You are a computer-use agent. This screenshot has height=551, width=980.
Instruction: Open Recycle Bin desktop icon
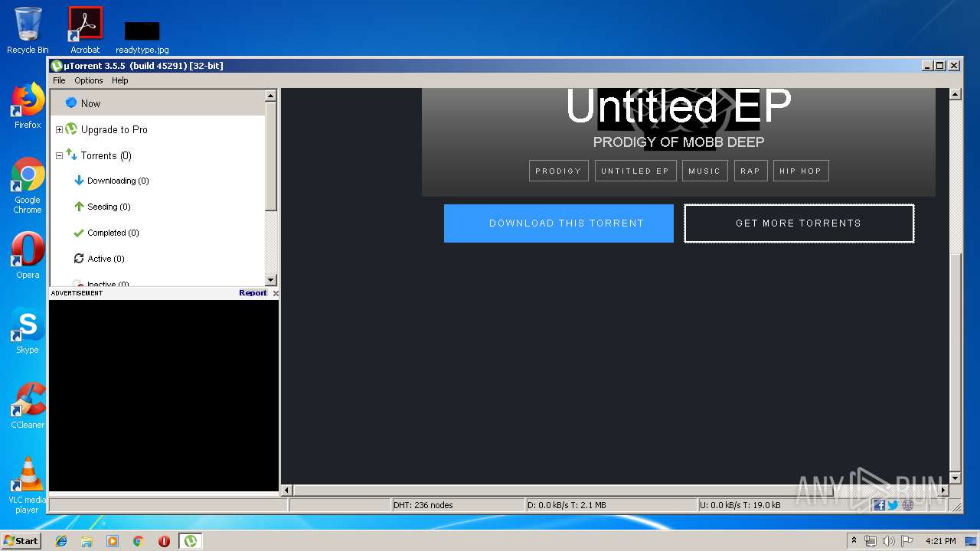click(28, 31)
